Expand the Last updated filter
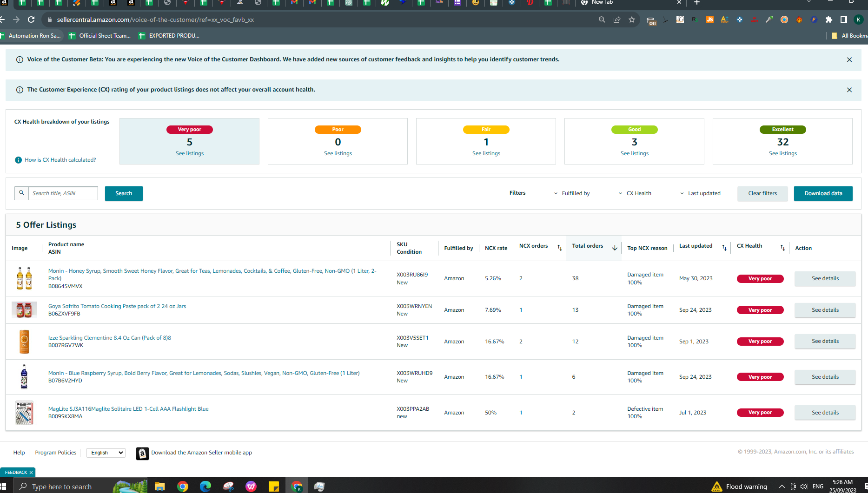Image resolution: width=868 pixels, height=493 pixels. [700, 193]
